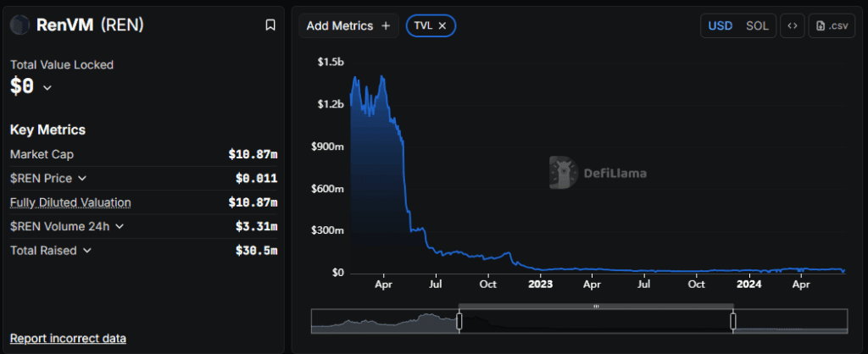
Task: Switch chart currency to SOL
Action: click(757, 25)
